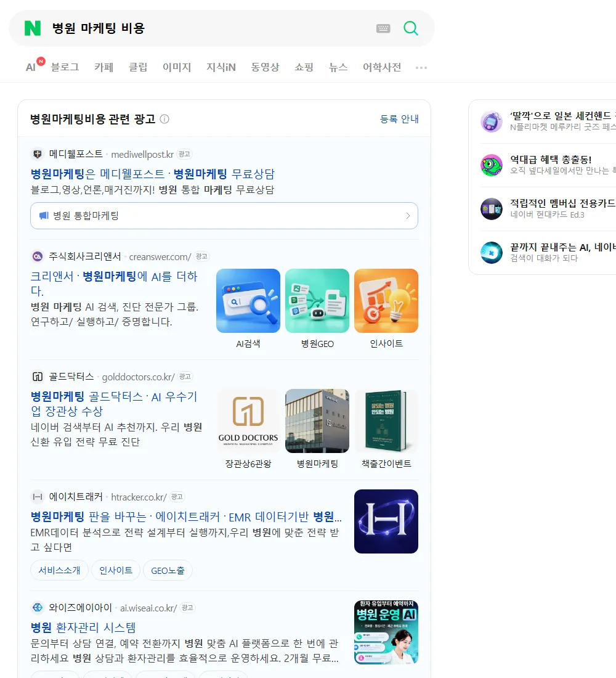Click the mediwellpost.kr URL
This screenshot has width=616, height=678.
click(142, 154)
